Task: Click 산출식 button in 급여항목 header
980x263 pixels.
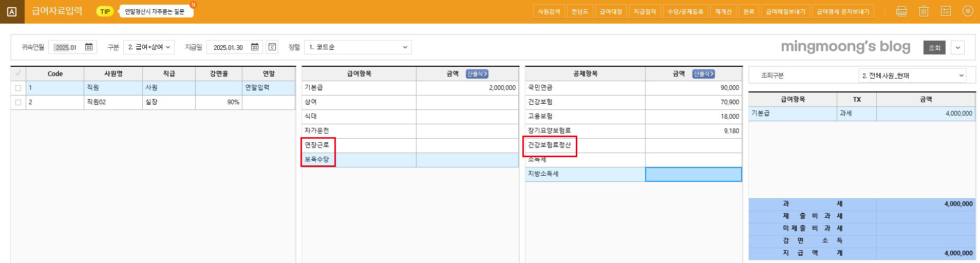Action: tap(477, 74)
